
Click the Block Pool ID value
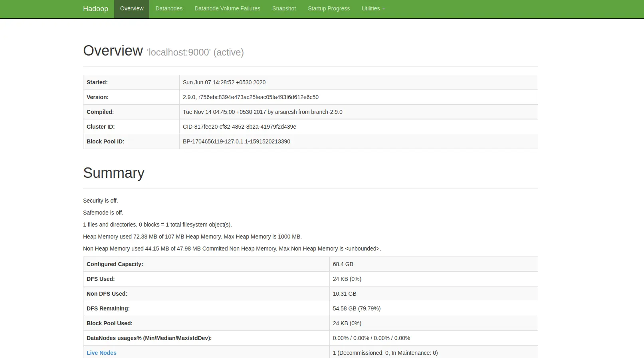coord(236,141)
